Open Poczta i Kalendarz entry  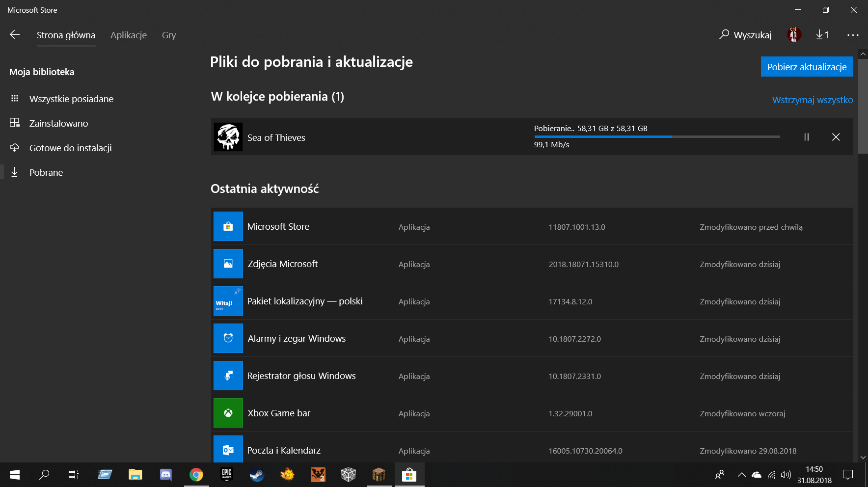(x=532, y=447)
